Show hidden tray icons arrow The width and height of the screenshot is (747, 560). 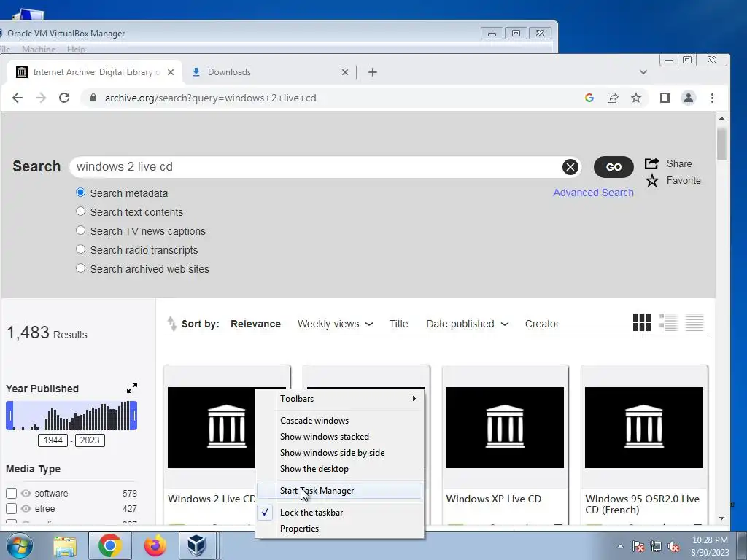[620, 546]
